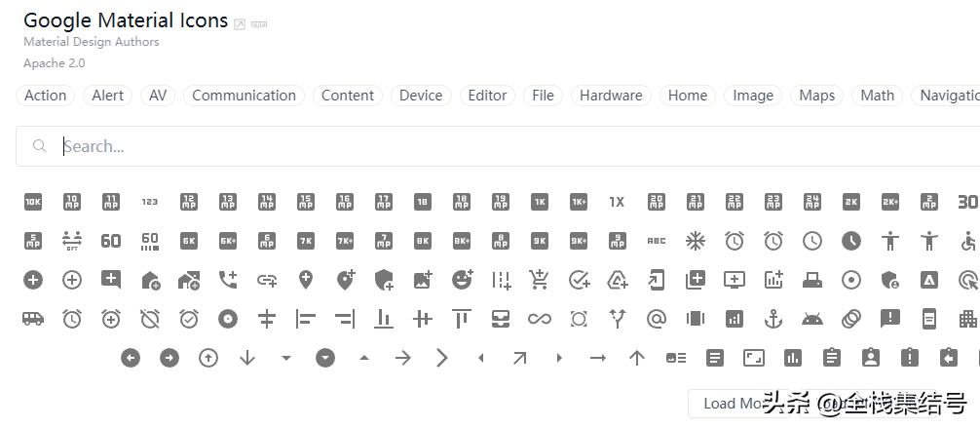Pick the 123 numbers icon
The image size is (980, 428).
coord(150,202)
